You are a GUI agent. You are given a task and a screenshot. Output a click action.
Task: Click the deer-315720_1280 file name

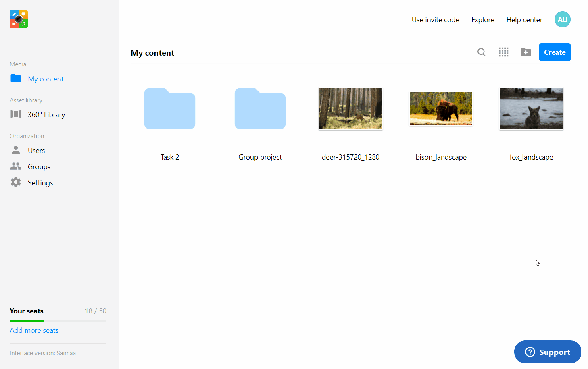click(350, 157)
